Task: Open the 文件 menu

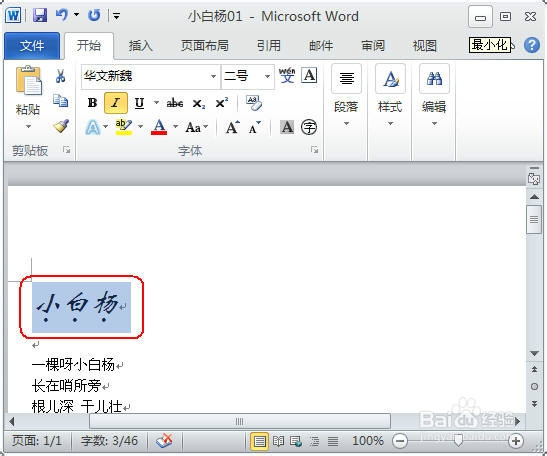Action: [32, 45]
